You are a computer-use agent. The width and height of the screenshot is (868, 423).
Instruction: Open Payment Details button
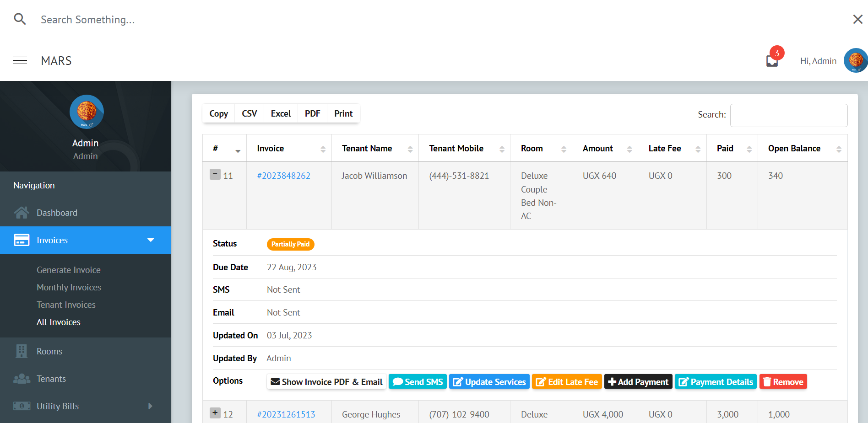716,382
